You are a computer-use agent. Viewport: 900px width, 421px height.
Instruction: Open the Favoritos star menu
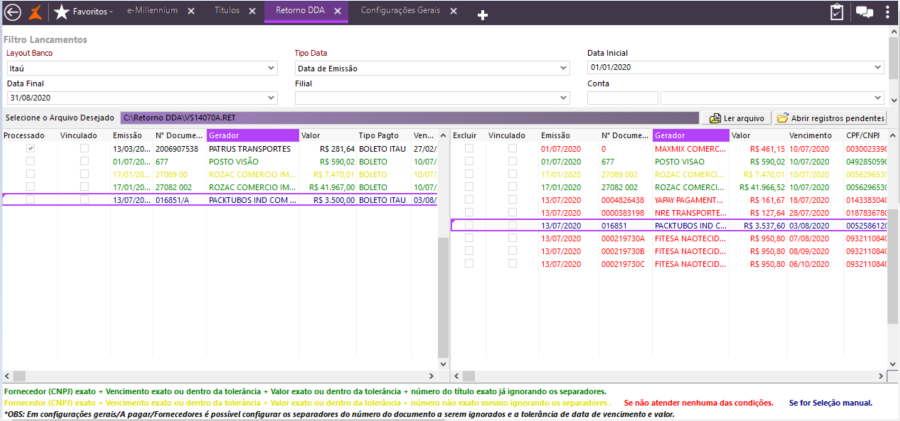82,12
